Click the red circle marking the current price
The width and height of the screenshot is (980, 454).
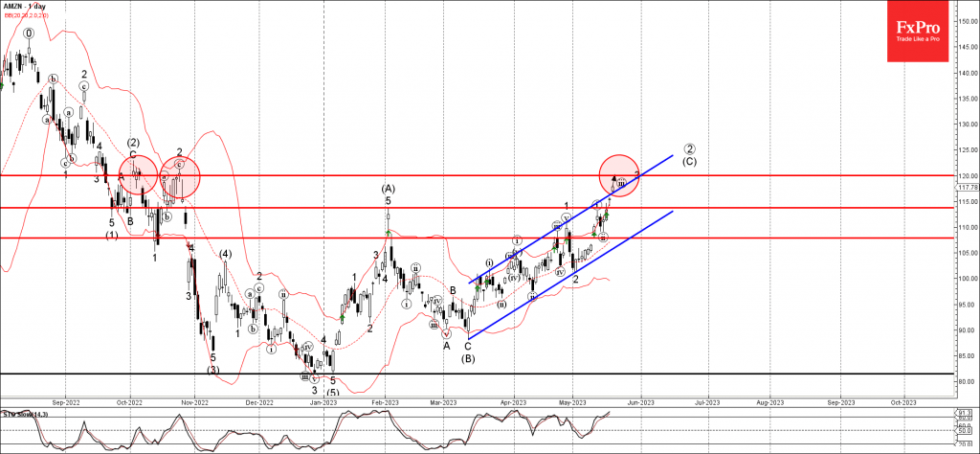click(620, 175)
